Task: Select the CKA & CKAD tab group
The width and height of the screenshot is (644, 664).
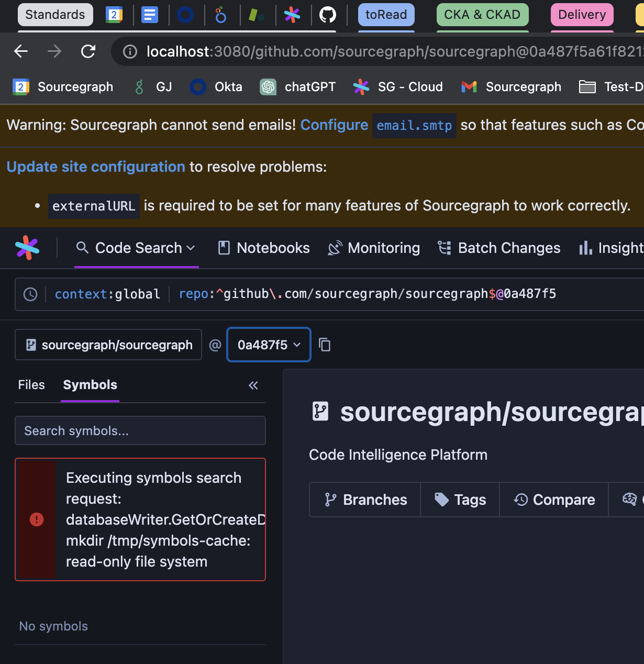Action: (483, 15)
